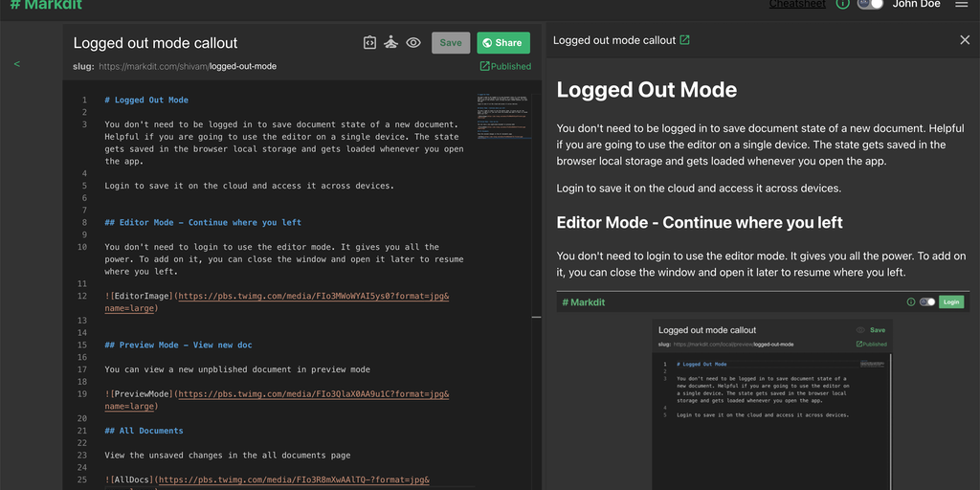Click the John Doe username
This screenshot has height=490, width=980.
(x=916, y=5)
